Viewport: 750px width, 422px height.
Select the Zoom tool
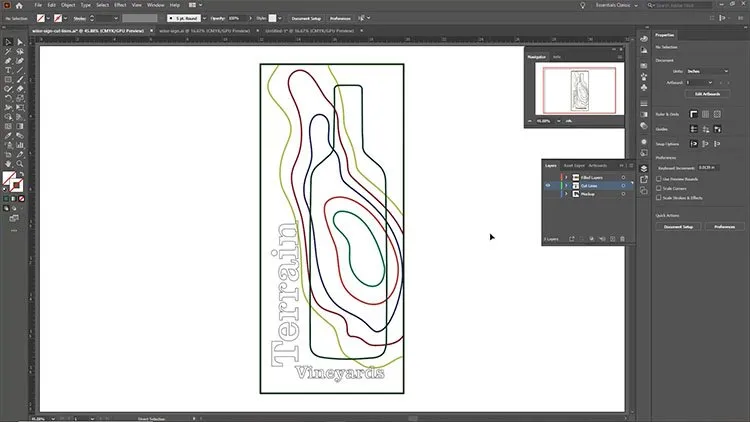coord(20,164)
